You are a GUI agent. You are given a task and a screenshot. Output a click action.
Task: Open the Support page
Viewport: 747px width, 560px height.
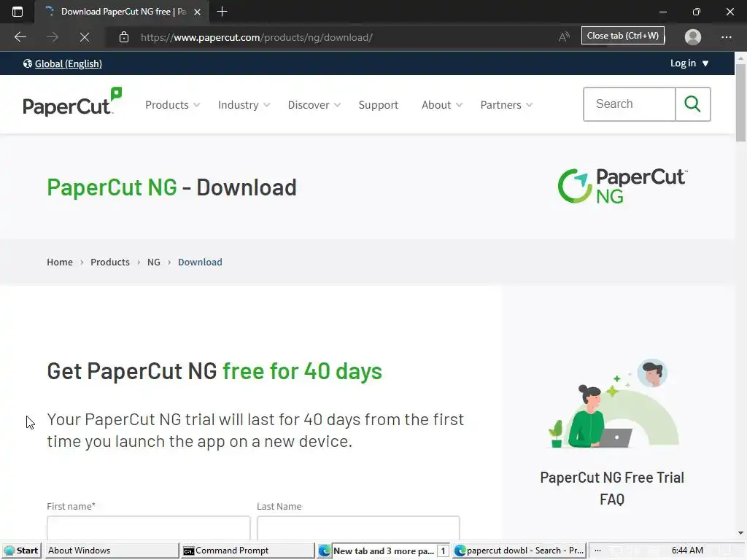(379, 105)
